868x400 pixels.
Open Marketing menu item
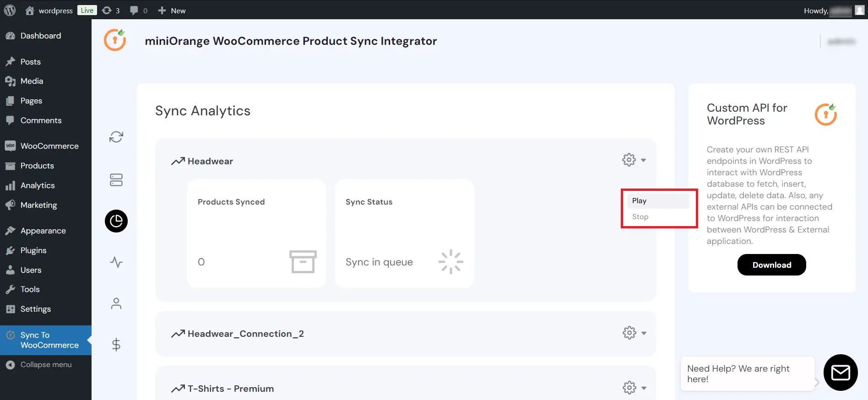point(46,205)
